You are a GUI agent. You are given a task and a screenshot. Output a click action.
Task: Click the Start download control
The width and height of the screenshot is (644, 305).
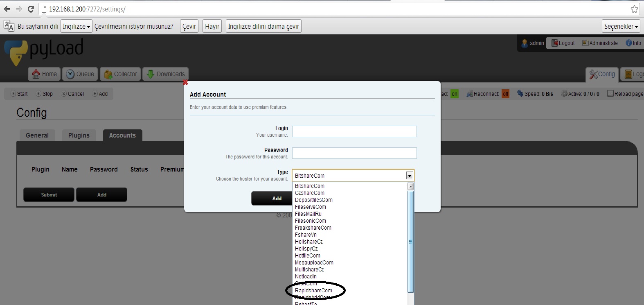click(x=19, y=94)
